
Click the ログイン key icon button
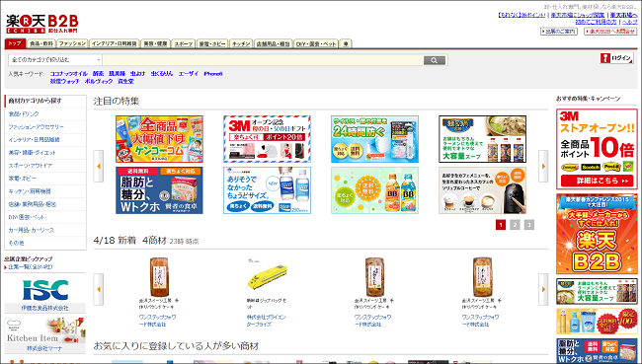616,58
